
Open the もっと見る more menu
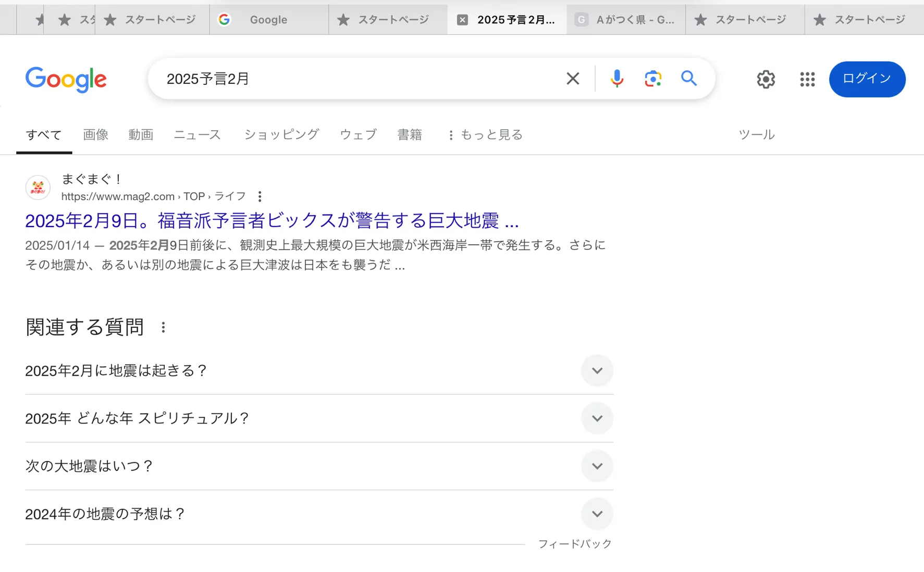(486, 135)
